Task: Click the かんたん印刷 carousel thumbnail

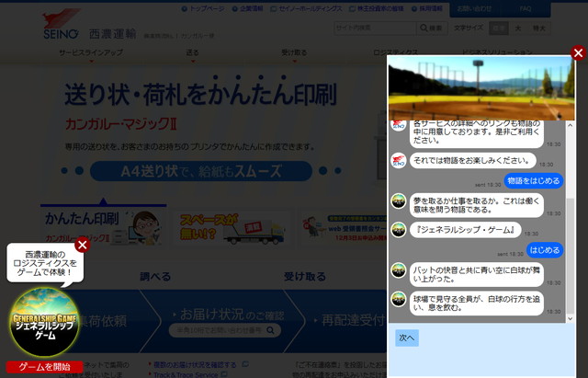Action: pyautogui.click(x=104, y=227)
